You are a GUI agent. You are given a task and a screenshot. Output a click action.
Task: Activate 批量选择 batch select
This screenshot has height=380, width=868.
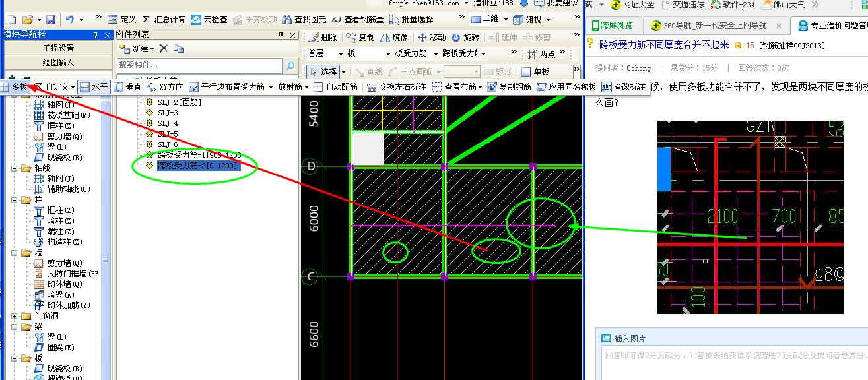(x=411, y=20)
